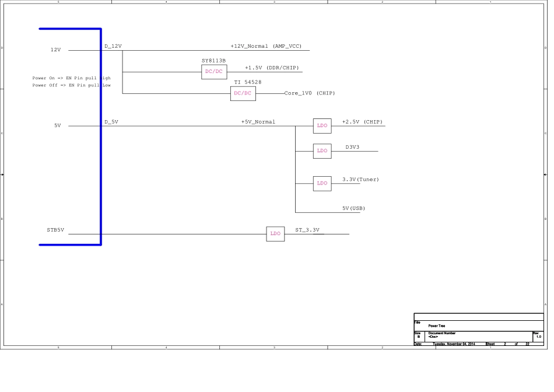The width and height of the screenshot is (554, 392).
Task: Click the +5V_Normal net label
Action: (x=258, y=122)
